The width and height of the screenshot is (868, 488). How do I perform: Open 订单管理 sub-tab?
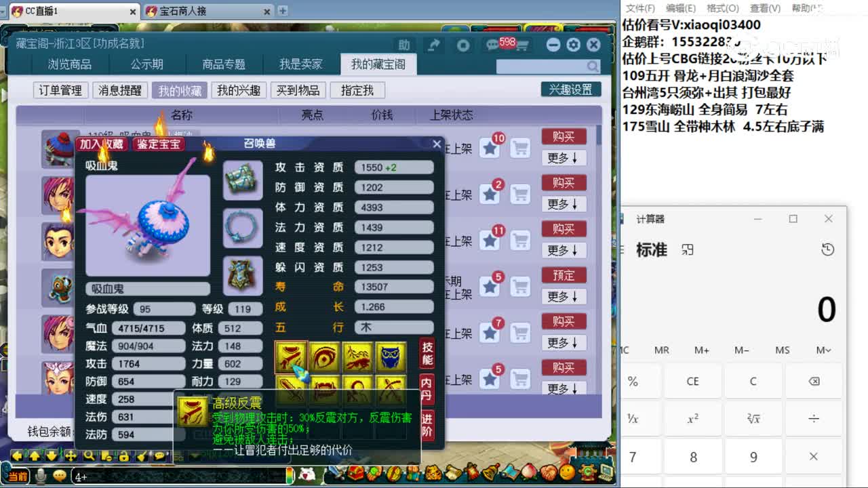(x=60, y=90)
